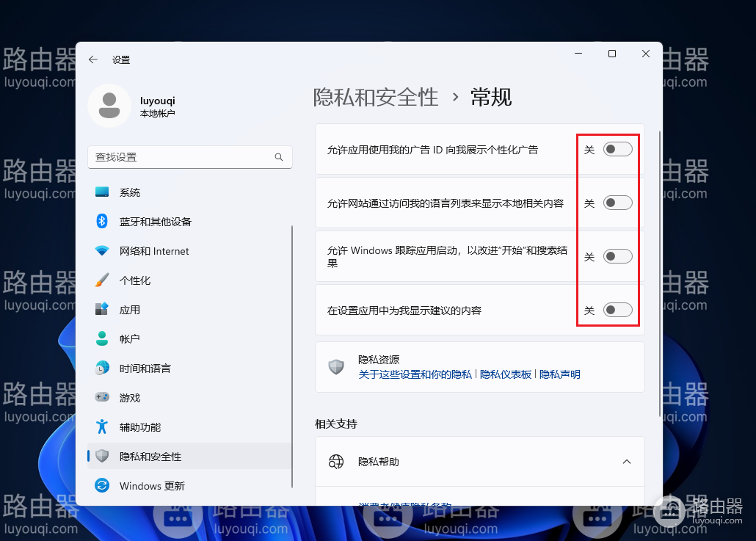This screenshot has height=541, width=756.
Task: Open 蓝牙和其他设备 settings category
Action: tap(189, 222)
